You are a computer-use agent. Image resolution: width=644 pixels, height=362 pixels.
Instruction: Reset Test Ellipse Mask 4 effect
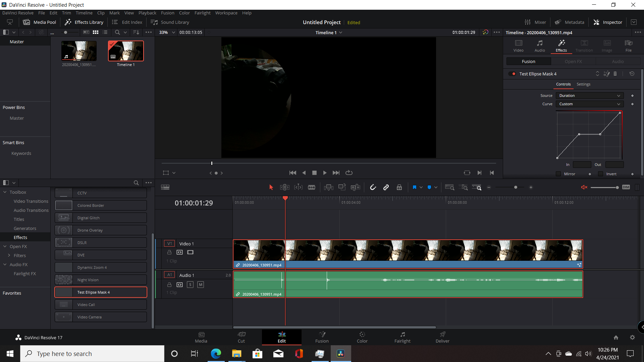(632, 74)
